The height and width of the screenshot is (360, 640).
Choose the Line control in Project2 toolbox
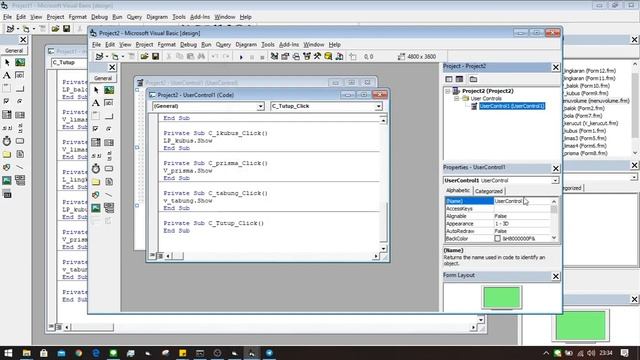[109, 195]
